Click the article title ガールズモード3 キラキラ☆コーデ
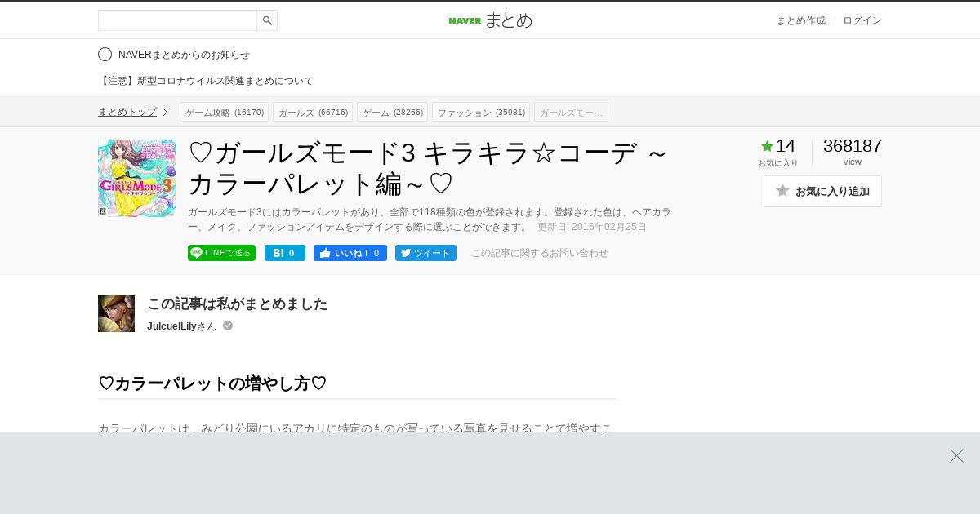This screenshot has height=514, width=980. click(x=428, y=168)
